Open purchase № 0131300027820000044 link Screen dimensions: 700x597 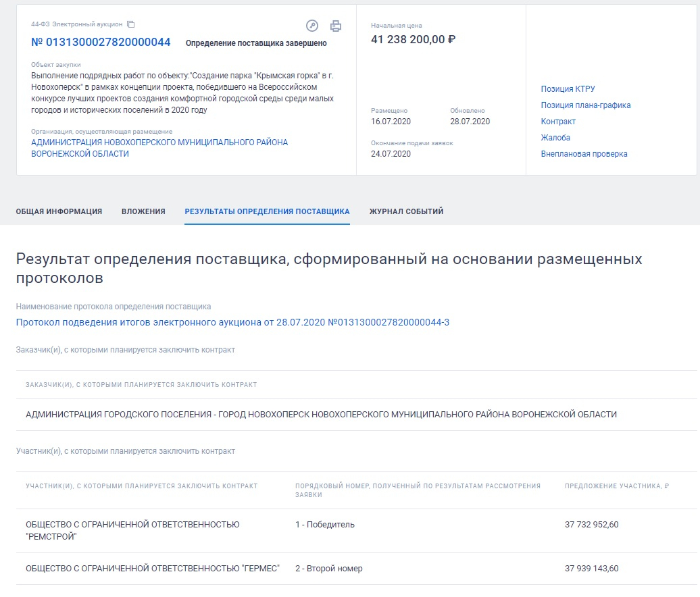(x=101, y=43)
